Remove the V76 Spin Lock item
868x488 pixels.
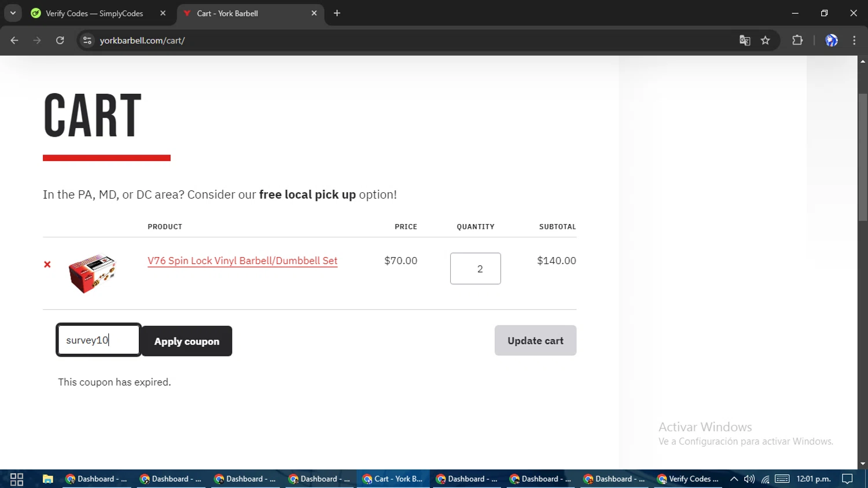(x=47, y=265)
